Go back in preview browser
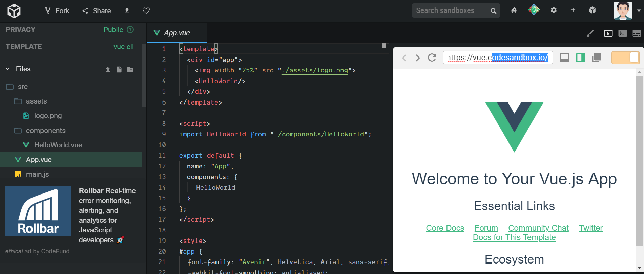 (x=404, y=58)
